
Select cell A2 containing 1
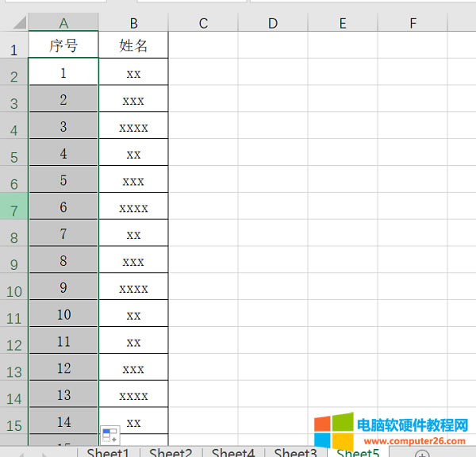(x=63, y=73)
